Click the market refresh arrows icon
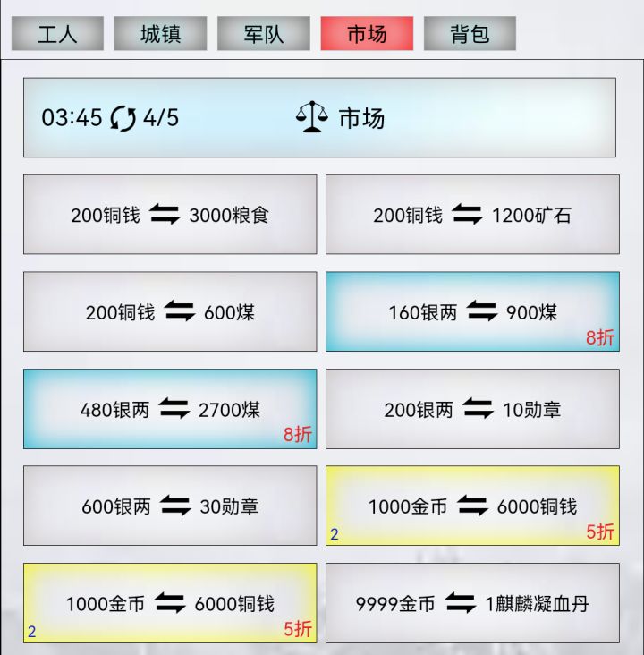The width and height of the screenshot is (644, 655). (x=123, y=118)
